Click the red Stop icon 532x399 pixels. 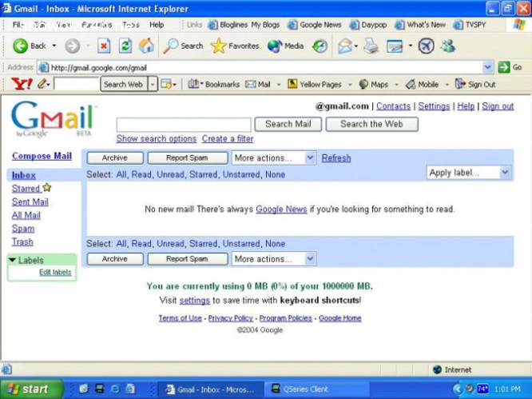[x=104, y=46]
